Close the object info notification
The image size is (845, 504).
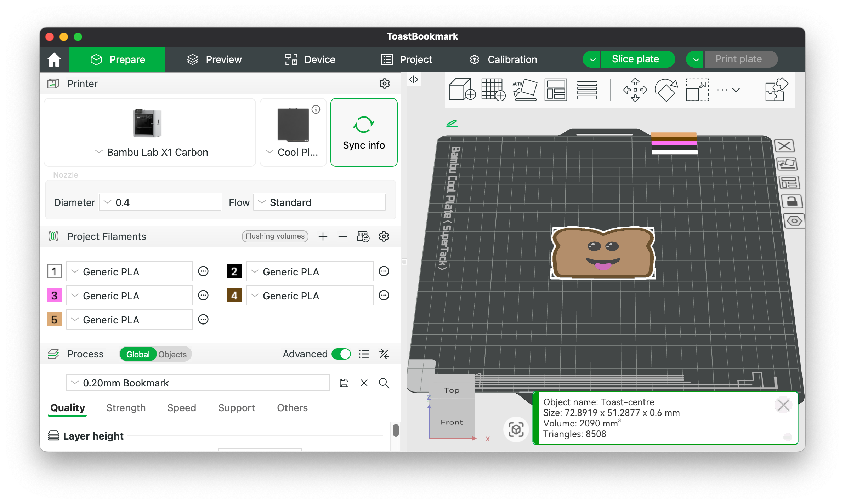click(783, 405)
